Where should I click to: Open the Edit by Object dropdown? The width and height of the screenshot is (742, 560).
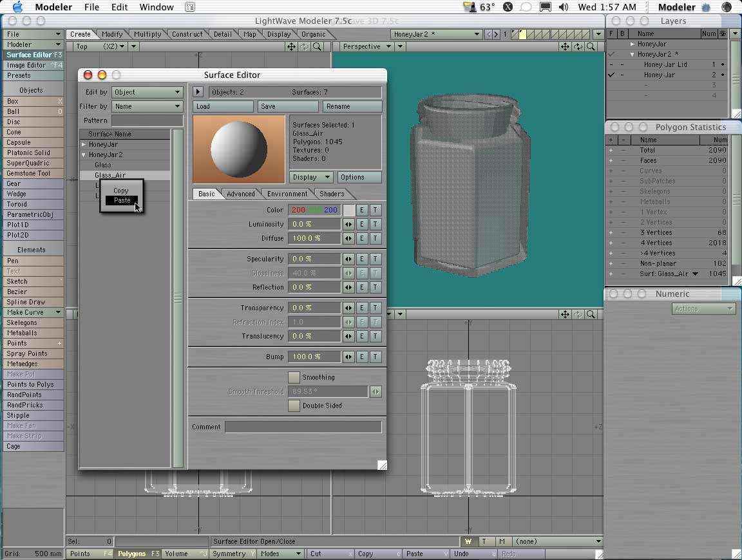tap(147, 92)
